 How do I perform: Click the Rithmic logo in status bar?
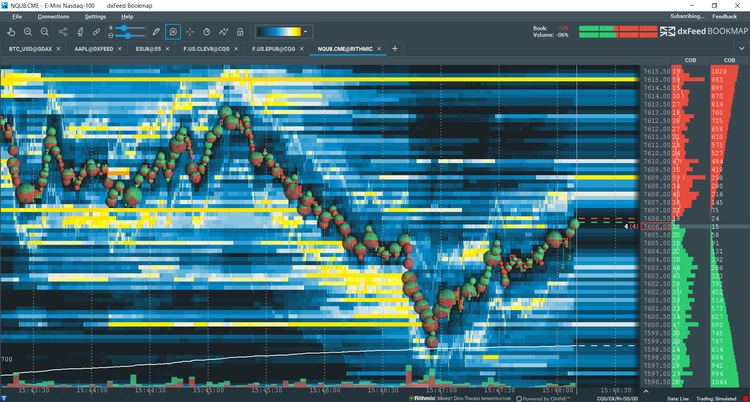pos(461,398)
